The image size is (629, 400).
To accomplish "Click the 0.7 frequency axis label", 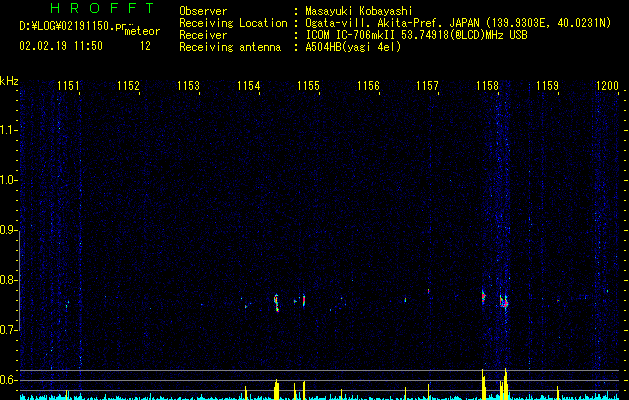I will click(8, 330).
